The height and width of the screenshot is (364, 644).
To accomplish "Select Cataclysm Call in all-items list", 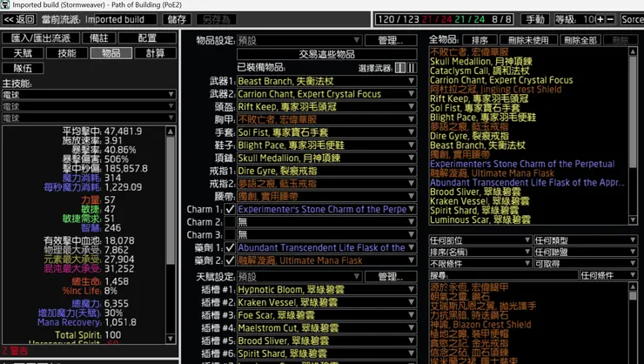I will pos(480,71).
